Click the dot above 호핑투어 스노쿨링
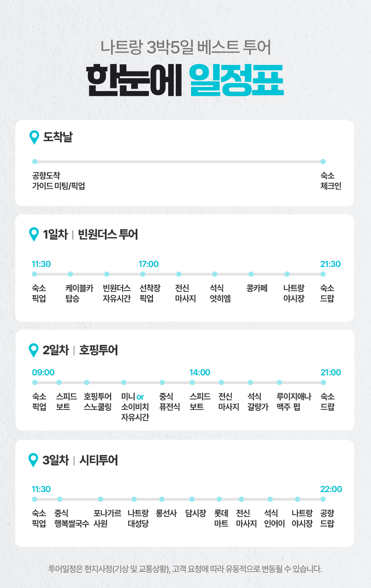The image size is (371, 588). [x=87, y=382]
